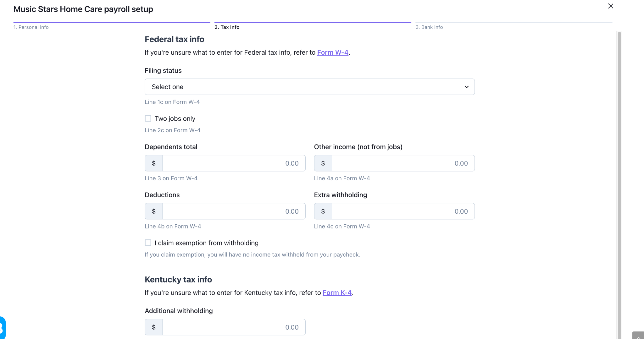Open the Form K-4 link
Screen dimensions: 644x339
337,293
